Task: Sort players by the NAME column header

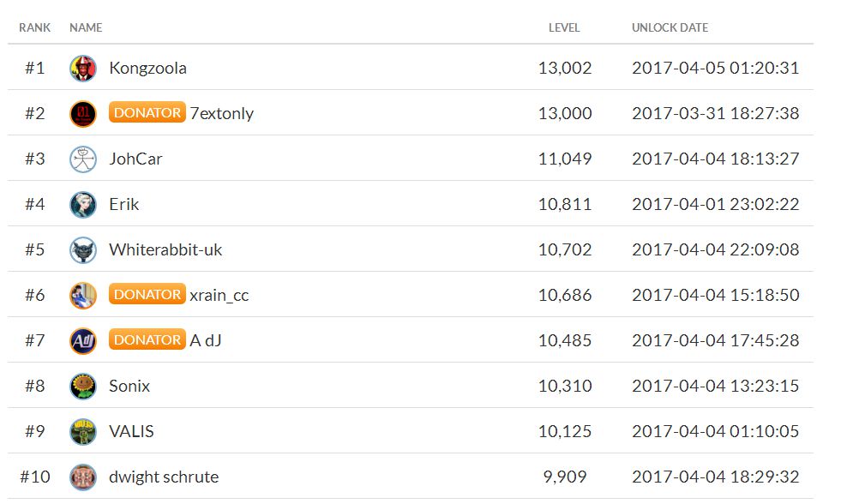Action: [86, 27]
